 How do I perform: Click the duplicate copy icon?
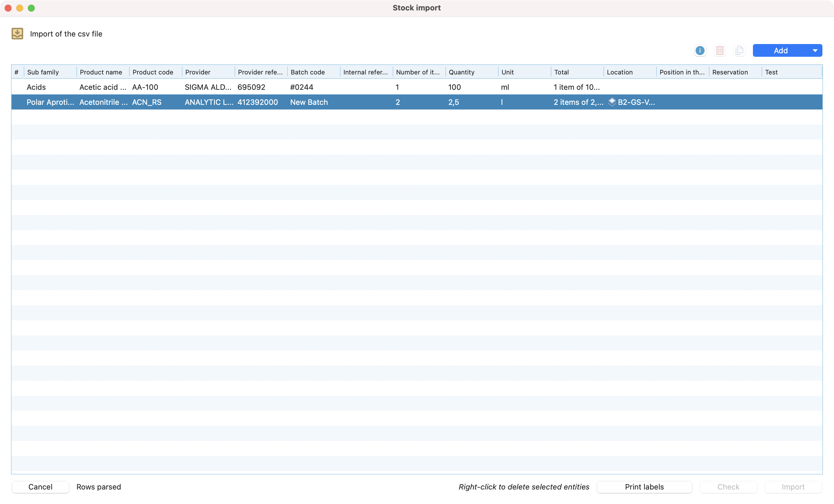[739, 51]
